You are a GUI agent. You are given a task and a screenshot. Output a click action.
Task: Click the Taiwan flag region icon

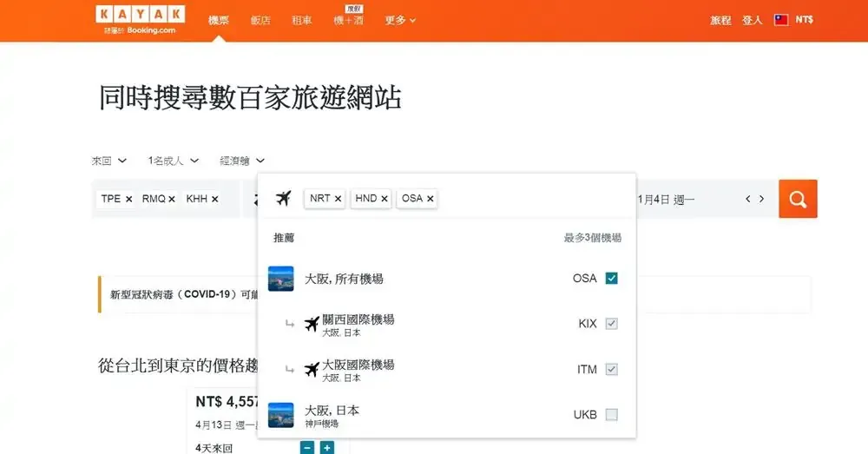(x=781, y=20)
